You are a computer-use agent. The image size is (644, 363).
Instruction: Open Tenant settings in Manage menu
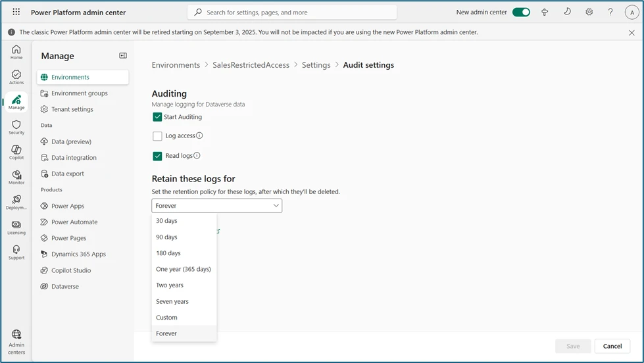tap(72, 109)
